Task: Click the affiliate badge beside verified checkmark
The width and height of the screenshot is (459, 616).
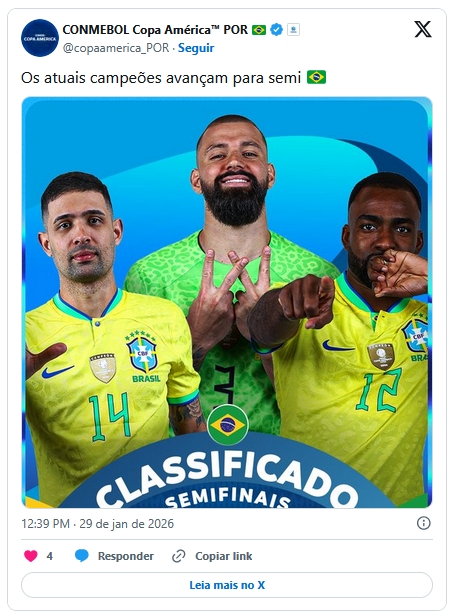Action: pos(293,29)
